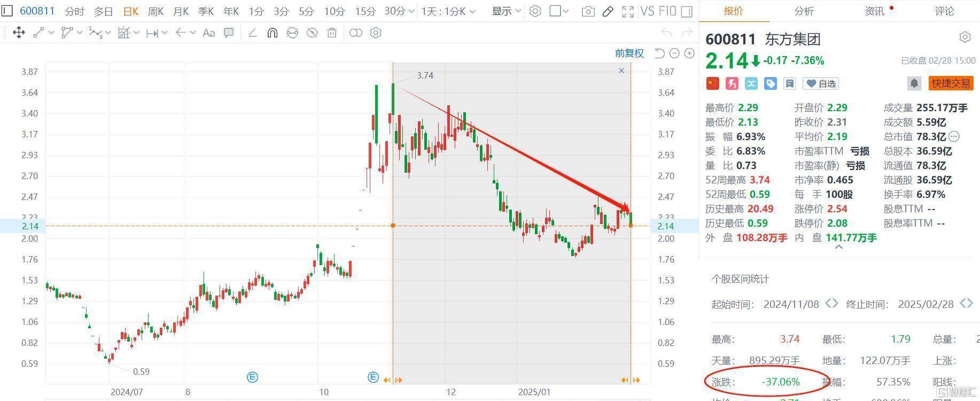
Task: Expand the wave tool options arrow
Action: [108, 33]
